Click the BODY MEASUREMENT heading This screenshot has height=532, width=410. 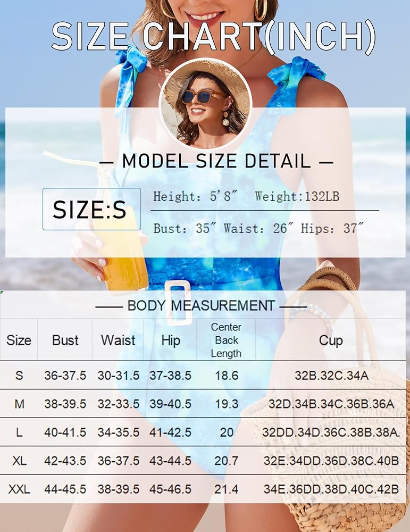pyautogui.click(x=201, y=305)
